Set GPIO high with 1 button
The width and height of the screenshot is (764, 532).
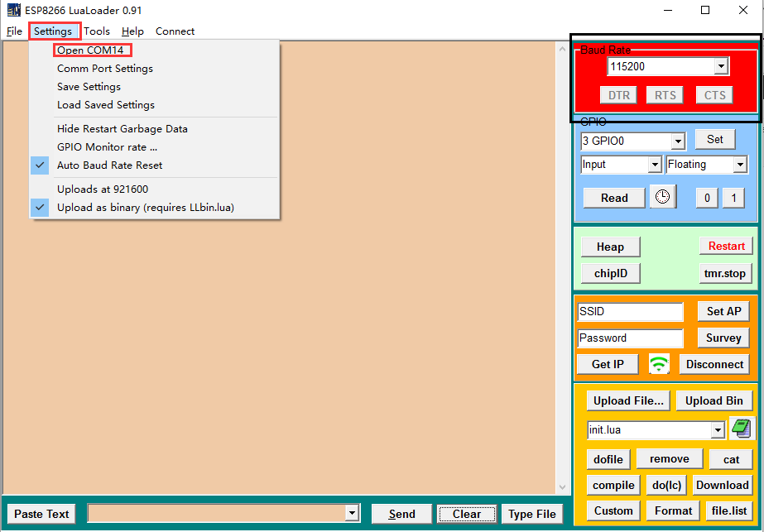tap(733, 198)
